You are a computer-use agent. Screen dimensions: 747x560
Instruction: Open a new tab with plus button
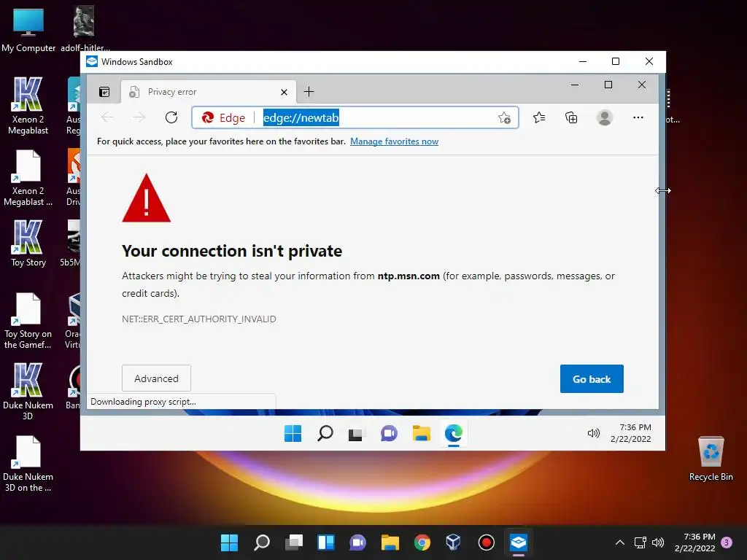pos(309,91)
